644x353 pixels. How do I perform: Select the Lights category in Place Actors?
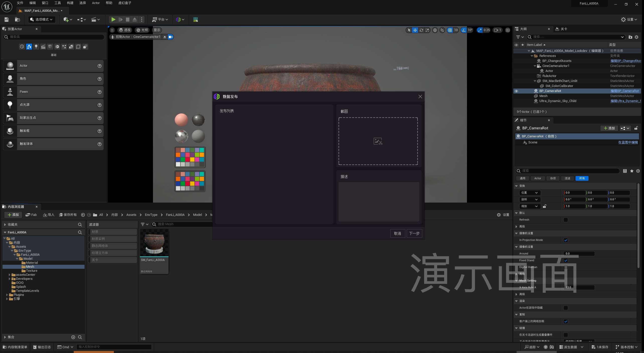tap(36, 47)
